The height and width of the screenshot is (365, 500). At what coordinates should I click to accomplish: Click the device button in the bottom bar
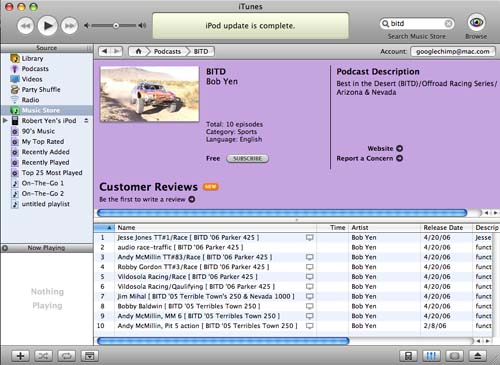point(408,356)
